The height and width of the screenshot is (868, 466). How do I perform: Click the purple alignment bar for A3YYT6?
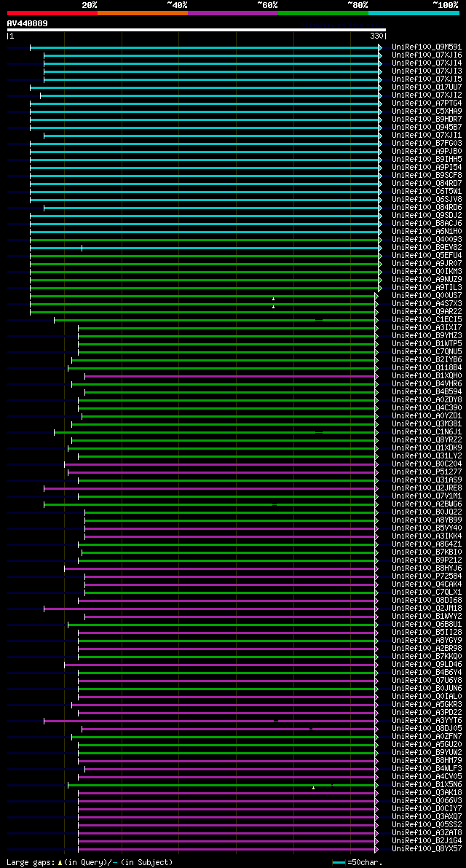pyautogui.click(x=211, y=721)
